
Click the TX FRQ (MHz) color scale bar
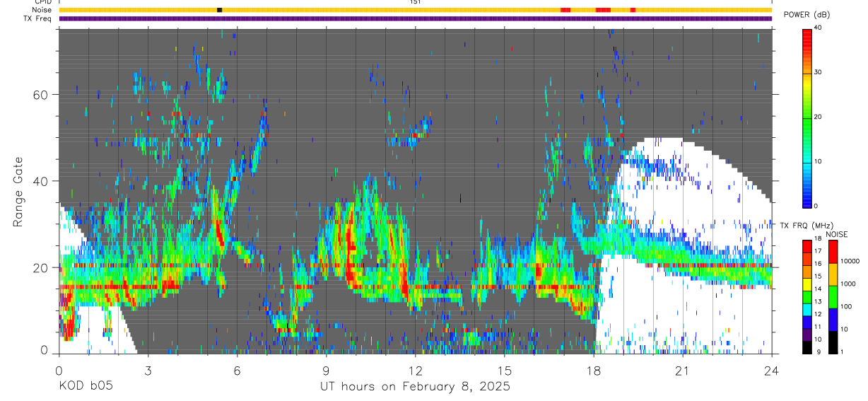pyautogui.click(x=807, y=296)
